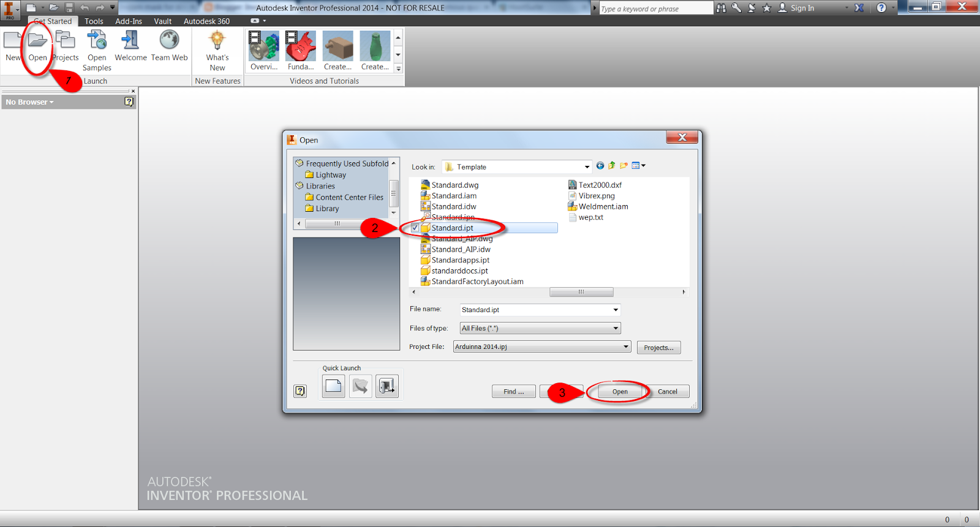Select Lightway folder in tree
The image size is (980, 527).
[x=326, y=174]
